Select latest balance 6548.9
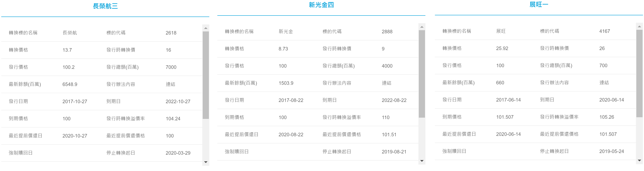The width and height of the screenshot is (644, 171). tap(70, 84)
